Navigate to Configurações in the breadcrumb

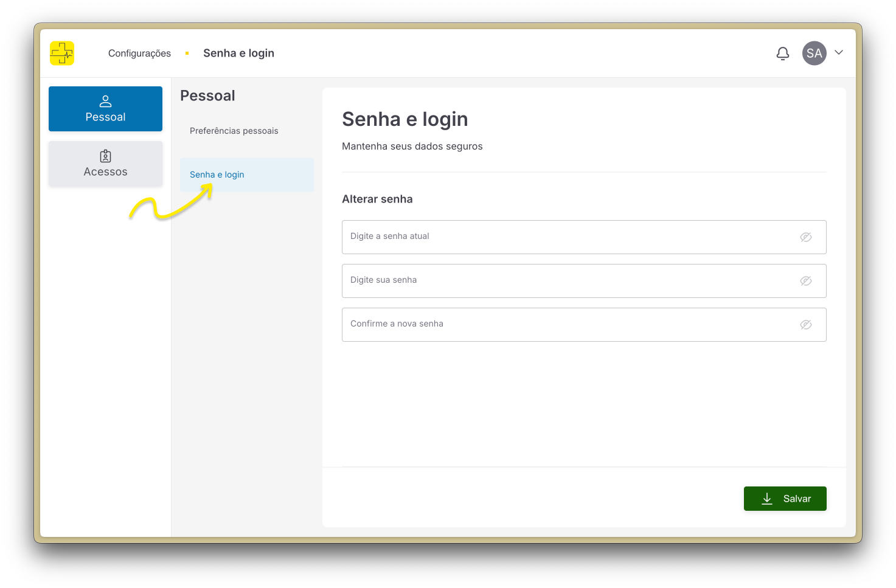point(139,53)
